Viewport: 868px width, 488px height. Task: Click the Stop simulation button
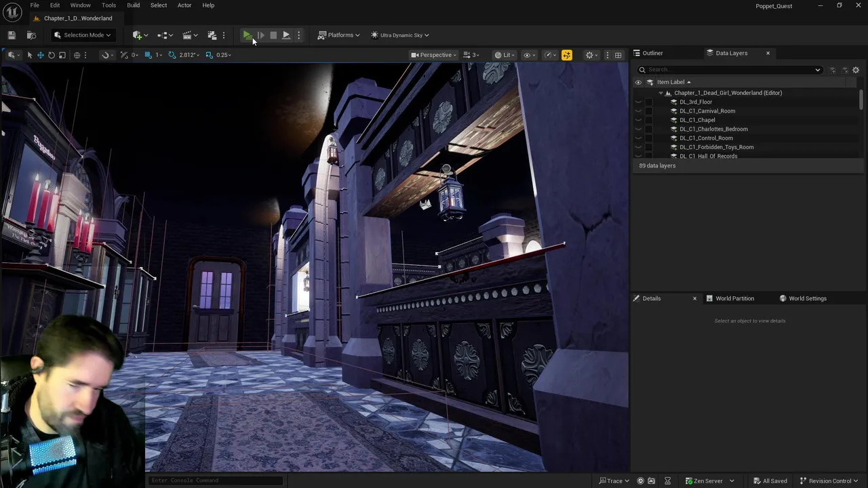[273, 35]
